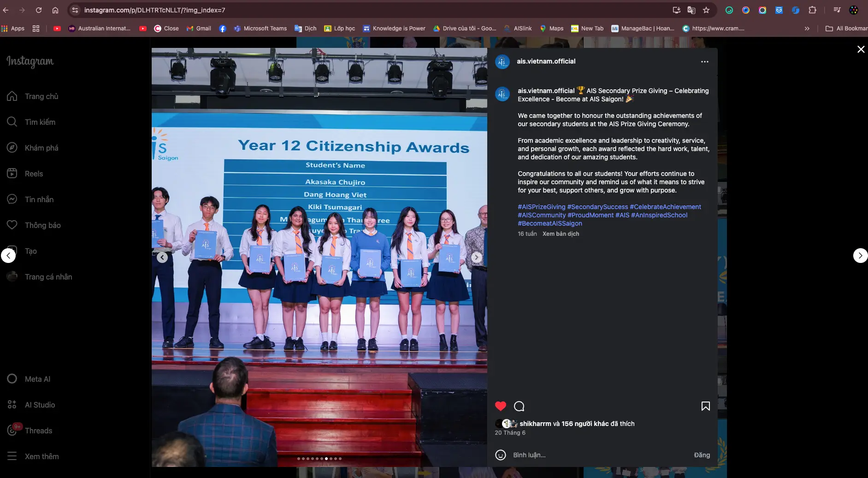Close the post with the X button

click(x=860, y=49)
